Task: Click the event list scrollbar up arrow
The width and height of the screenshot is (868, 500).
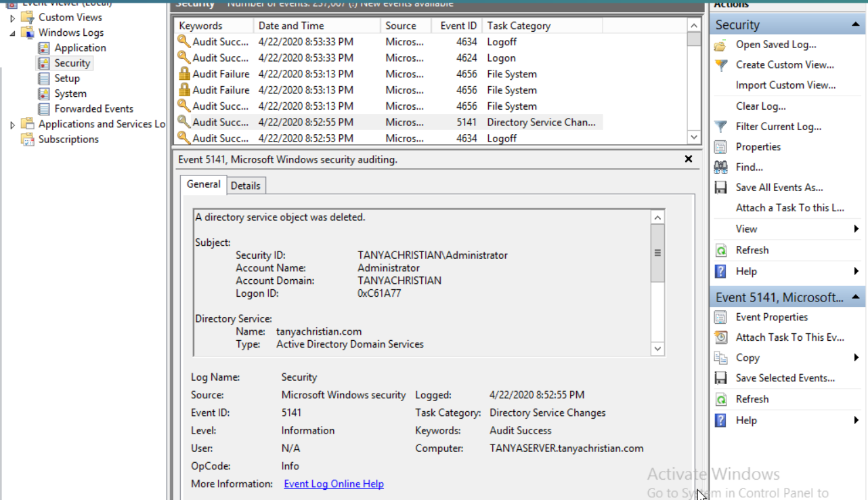Action: tap(694, 26)
